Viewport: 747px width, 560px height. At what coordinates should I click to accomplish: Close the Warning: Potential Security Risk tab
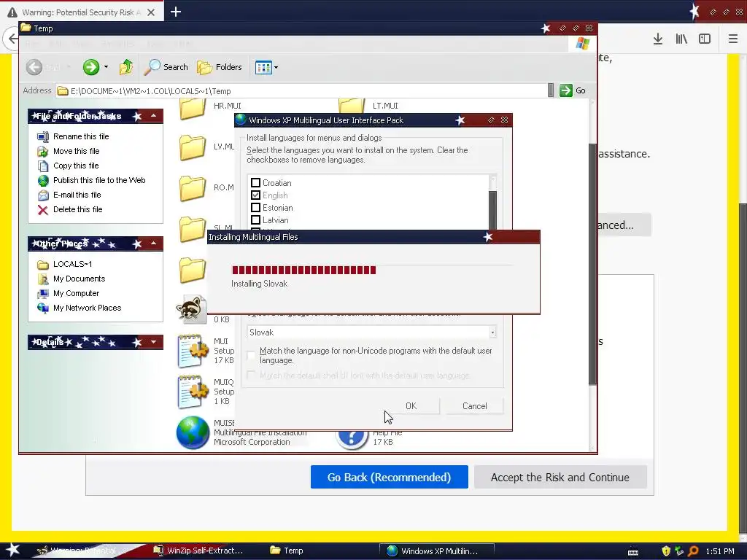point(151,12)
